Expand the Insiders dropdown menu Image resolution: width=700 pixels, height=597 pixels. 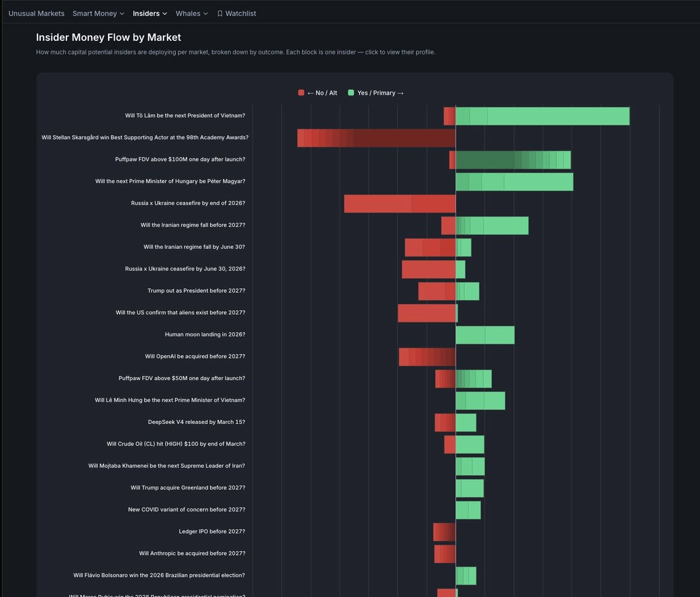pyautogui.click(x=149, y=13)
